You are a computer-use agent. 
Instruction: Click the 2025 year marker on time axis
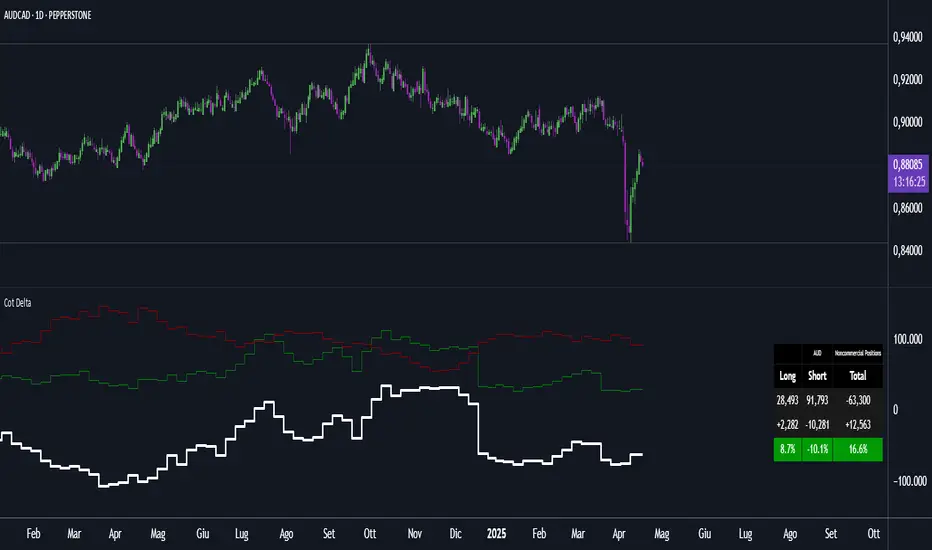[497, 535]
